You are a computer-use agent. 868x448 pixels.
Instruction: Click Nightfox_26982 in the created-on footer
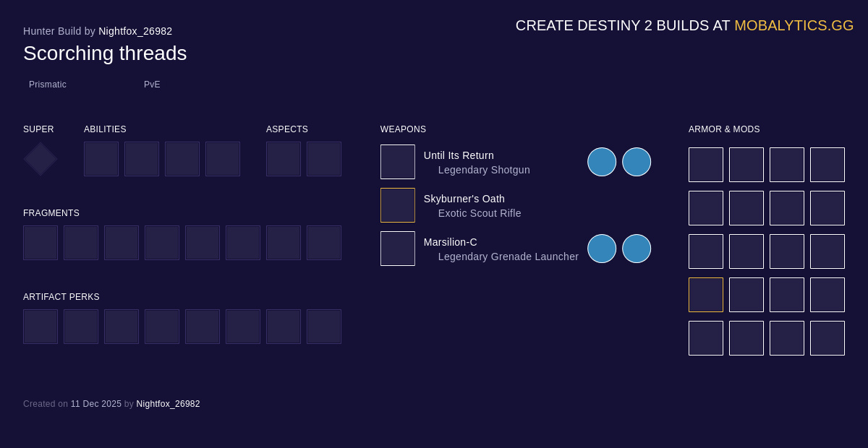coord(168,404)
